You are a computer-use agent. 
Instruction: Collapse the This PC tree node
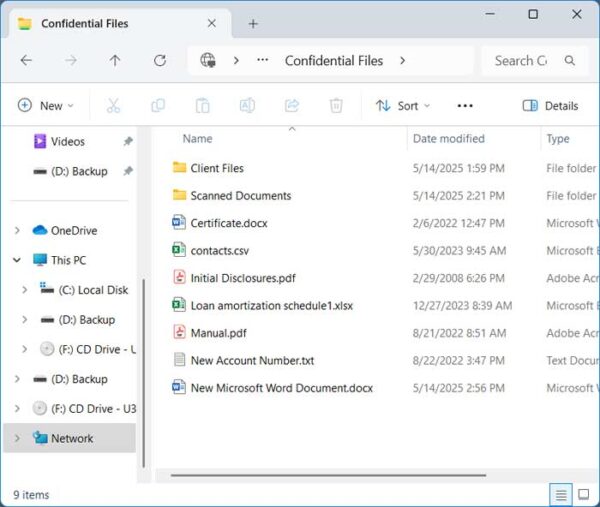(x=17, y=260)
